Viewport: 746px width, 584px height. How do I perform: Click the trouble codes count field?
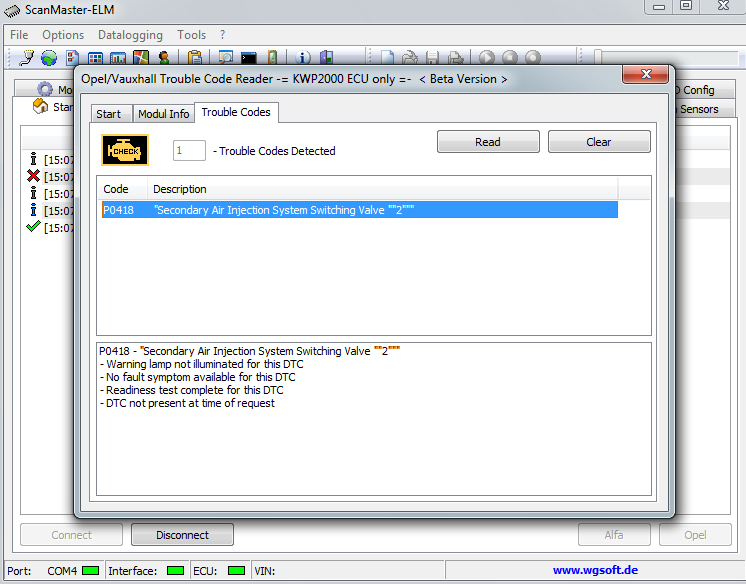click(189, 150)
